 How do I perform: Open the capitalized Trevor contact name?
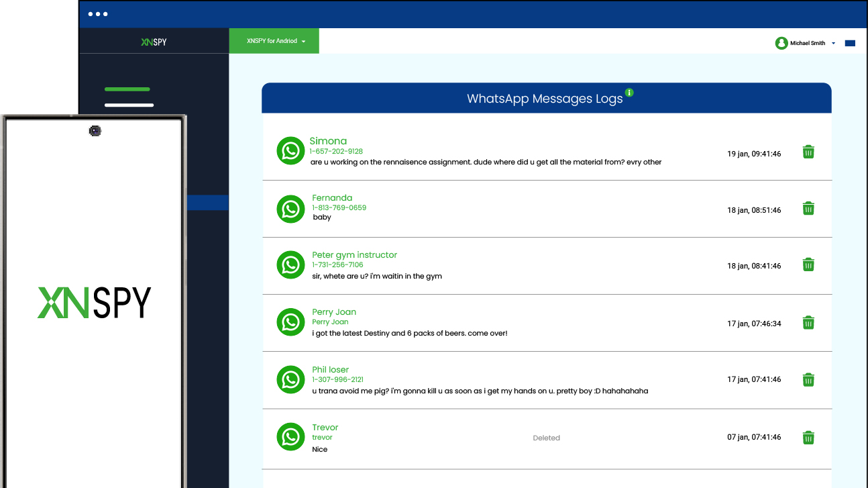click(325, 428)
